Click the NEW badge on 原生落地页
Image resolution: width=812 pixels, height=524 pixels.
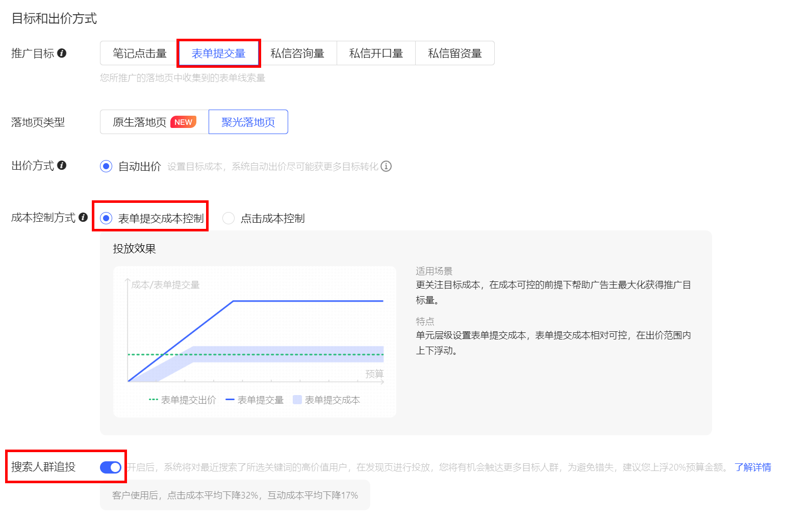[x=183, y=122]
